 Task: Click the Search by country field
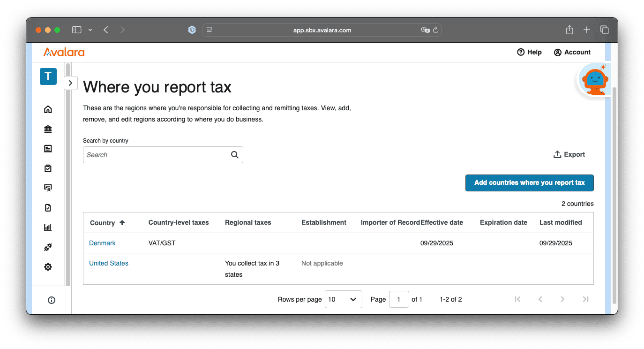click(x=157, y=155)
